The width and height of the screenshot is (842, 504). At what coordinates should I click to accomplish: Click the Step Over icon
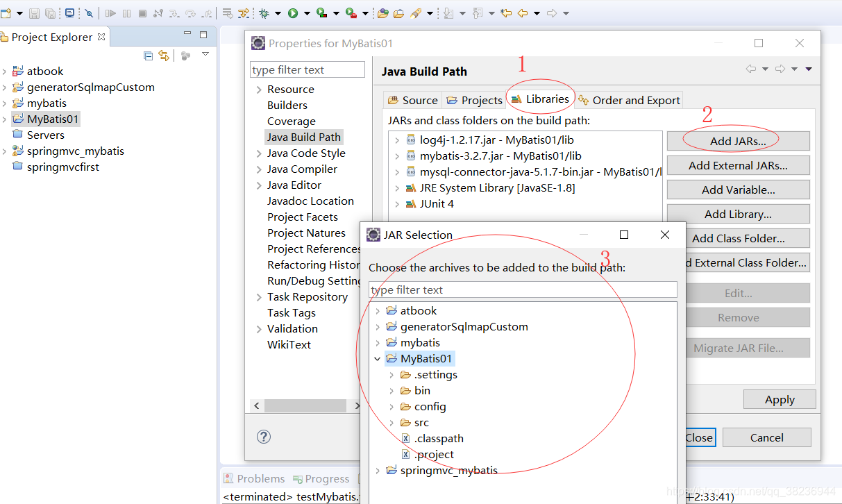[x=190, y=13]
